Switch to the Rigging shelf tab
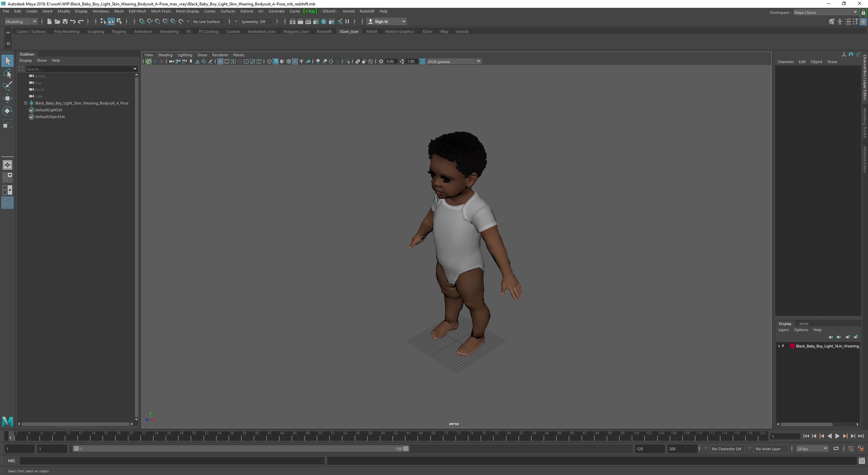The image size is (868, 475). coord(119,32)
